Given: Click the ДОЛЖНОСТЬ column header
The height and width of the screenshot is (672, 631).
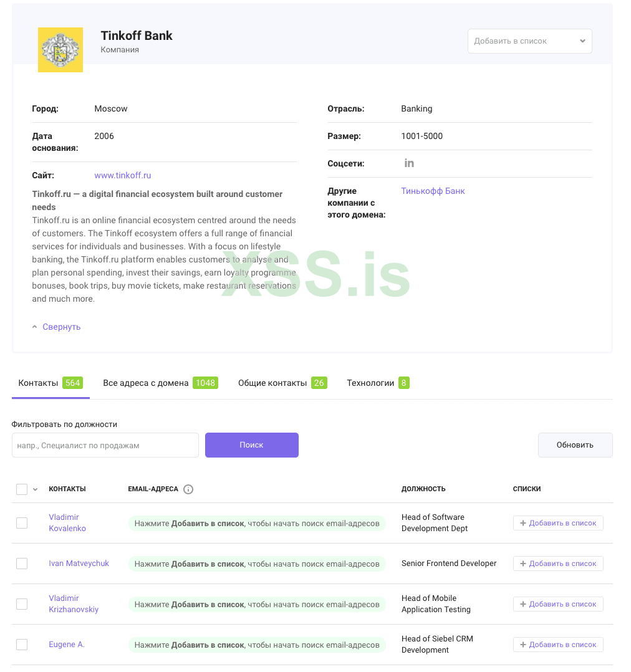Looking at the screenshot, I should click(x=423, y=489).
